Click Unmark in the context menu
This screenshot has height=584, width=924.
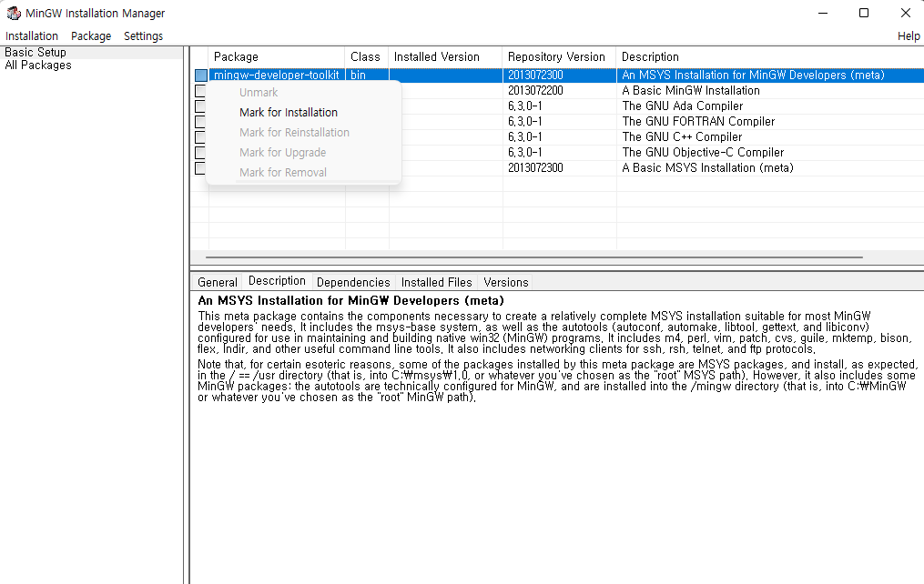259,93
